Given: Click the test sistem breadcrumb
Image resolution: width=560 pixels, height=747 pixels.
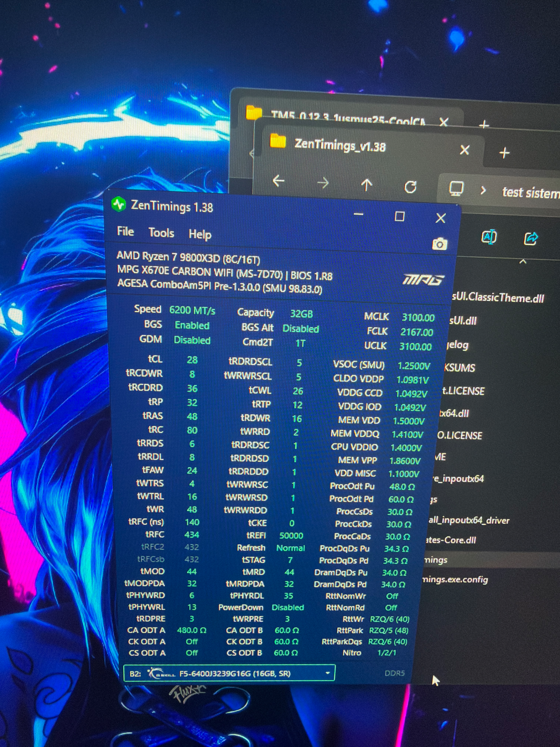Looking at the screenshot, I should pos(531,193).
